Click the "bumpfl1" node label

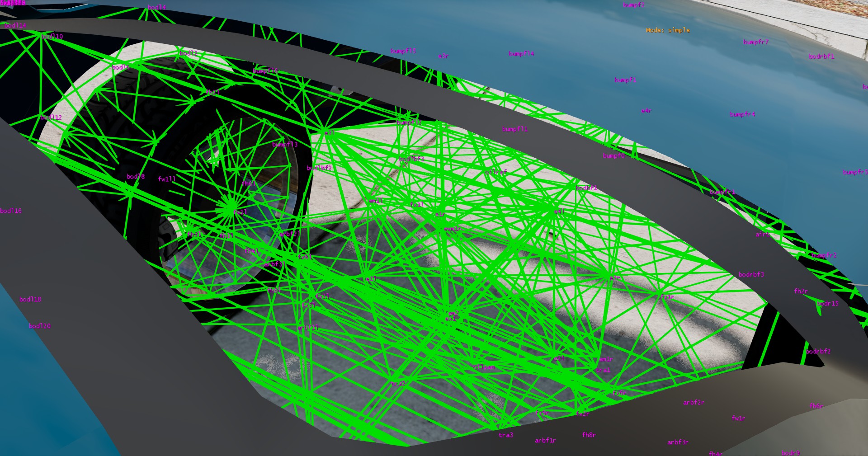click(x=515, y=129)
